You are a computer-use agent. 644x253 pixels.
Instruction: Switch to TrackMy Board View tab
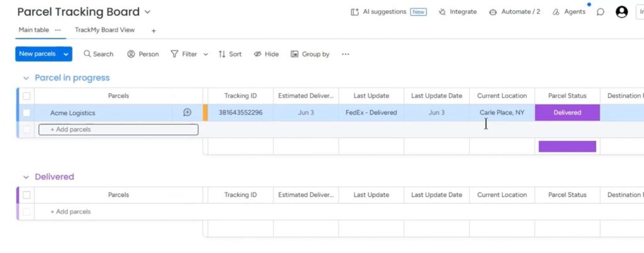point(105,30)
